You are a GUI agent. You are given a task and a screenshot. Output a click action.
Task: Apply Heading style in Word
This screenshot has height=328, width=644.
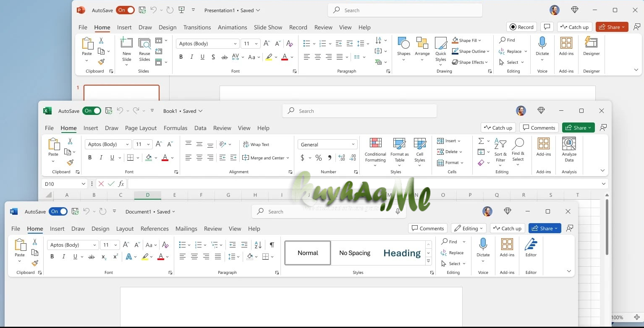point(402,253)
